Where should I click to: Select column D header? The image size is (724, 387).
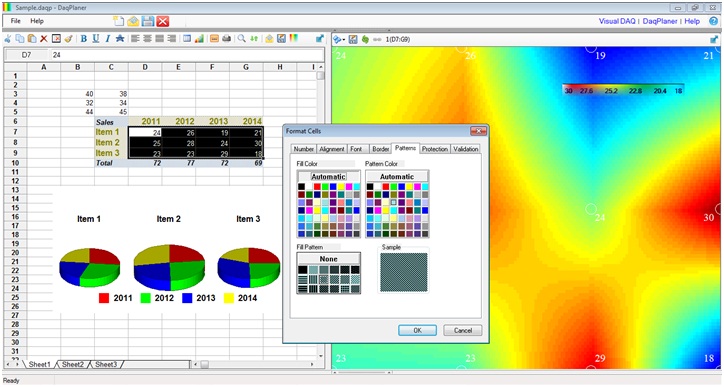145,67
